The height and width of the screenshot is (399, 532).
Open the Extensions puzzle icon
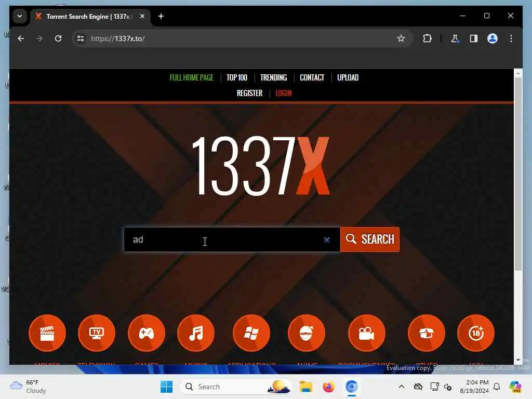tap(427, 38)
